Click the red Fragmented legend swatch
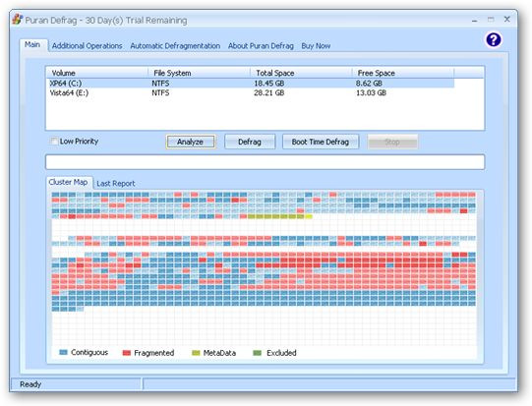This screenshot has width=532, height=406. [x=126, y=353]
